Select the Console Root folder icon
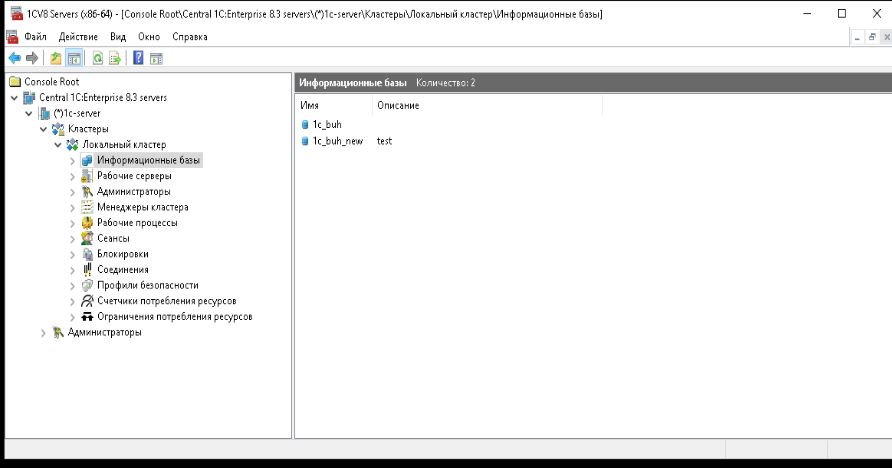The image size is (892, 468). coord(15,82)
